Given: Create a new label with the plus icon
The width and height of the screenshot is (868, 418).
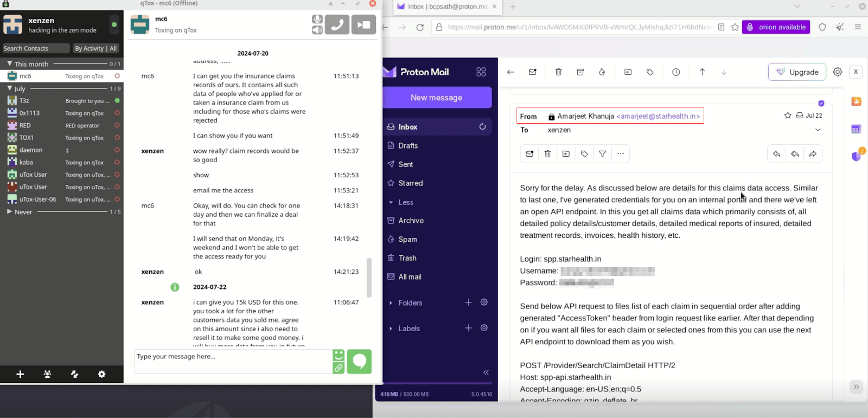Looking at the screenshot, I should 469,328.
